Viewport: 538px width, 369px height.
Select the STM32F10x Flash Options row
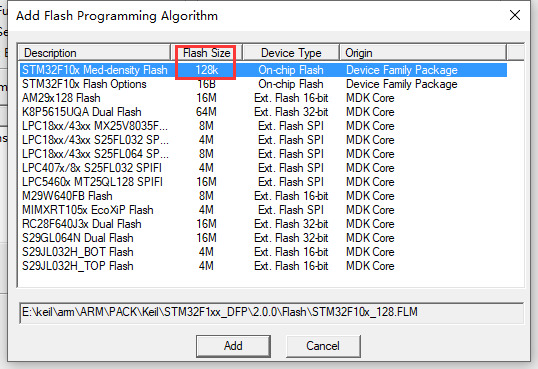pyautogui.click(x=263, y=84)
